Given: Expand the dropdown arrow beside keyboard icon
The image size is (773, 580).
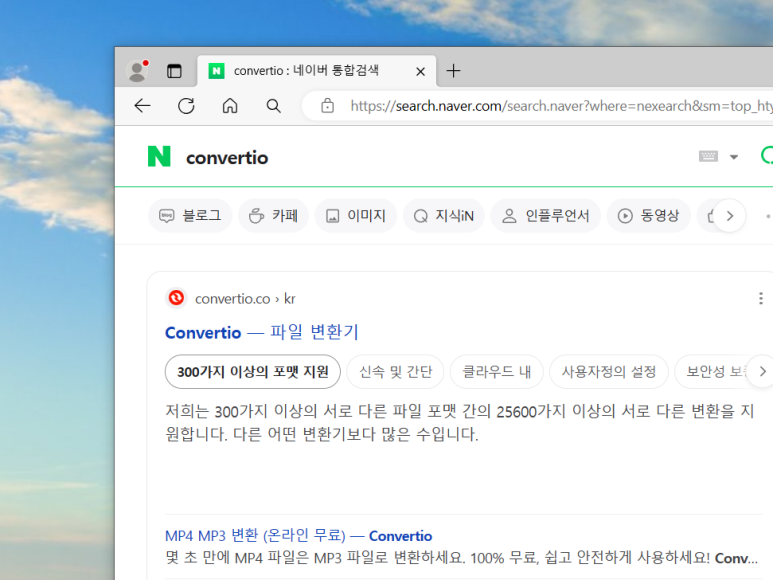Looking at the screenshot, I should point(734,157).
